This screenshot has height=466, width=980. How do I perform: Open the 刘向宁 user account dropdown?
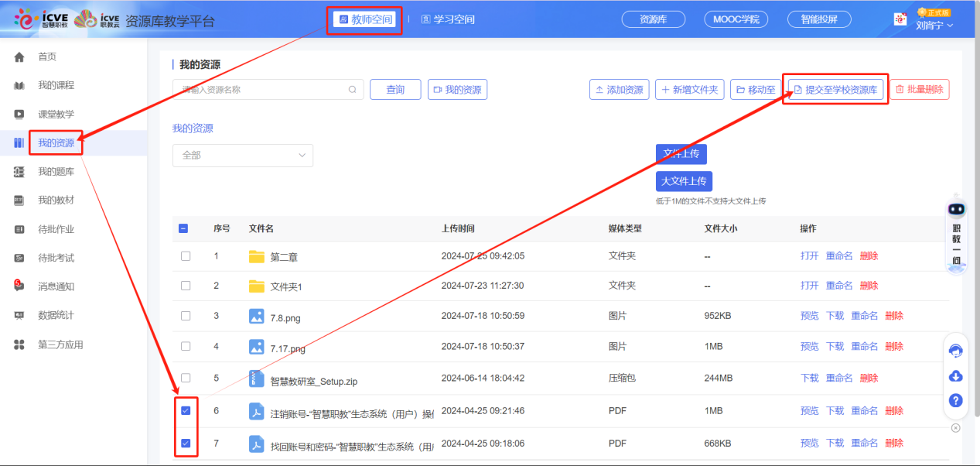[934, 25]
